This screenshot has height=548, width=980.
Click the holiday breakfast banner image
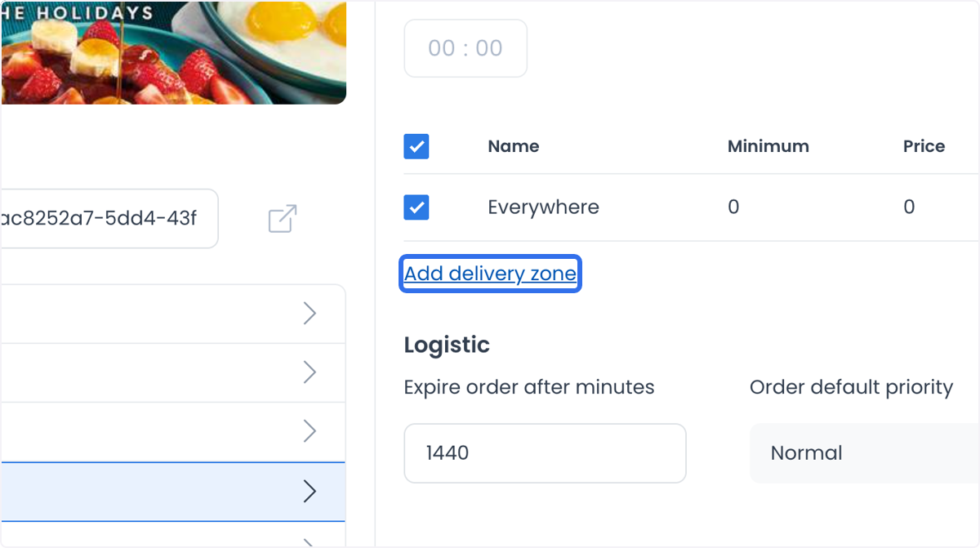(172, 51)
